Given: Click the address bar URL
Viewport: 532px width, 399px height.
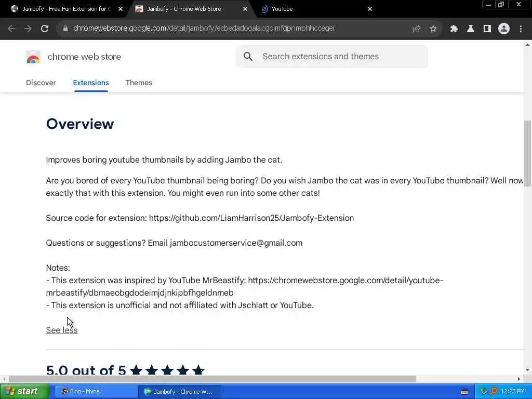Looking at the screenshot, I should click(204, 29).
